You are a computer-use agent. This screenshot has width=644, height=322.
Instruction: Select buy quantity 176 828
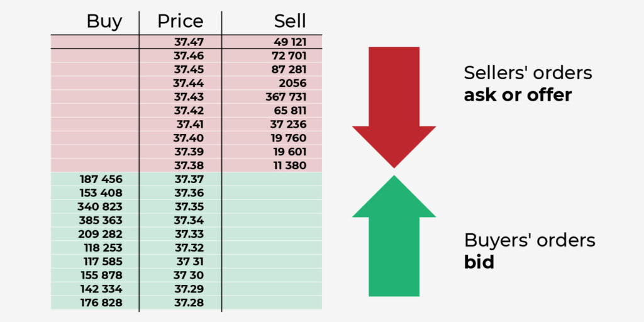point(101,304)
